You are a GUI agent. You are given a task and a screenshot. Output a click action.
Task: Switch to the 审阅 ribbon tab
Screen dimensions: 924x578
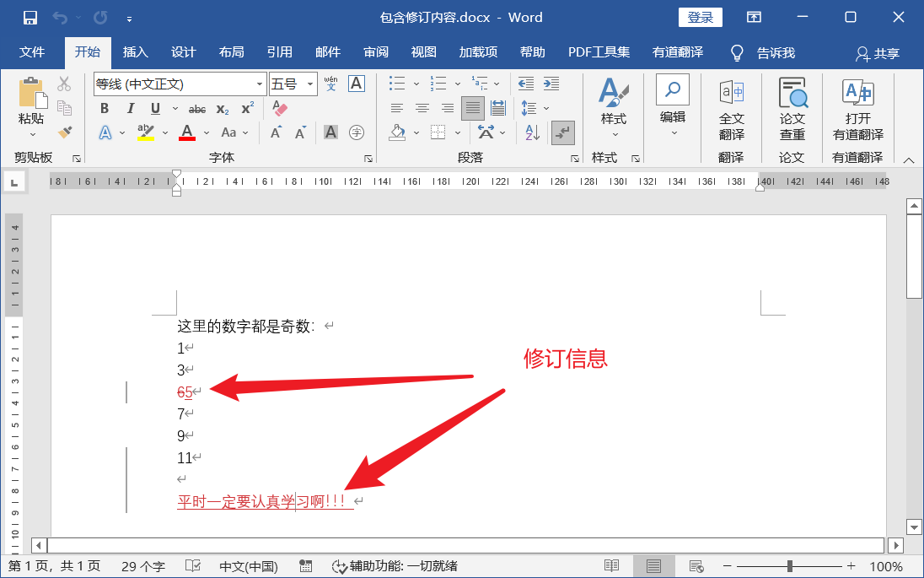[375, 51]
